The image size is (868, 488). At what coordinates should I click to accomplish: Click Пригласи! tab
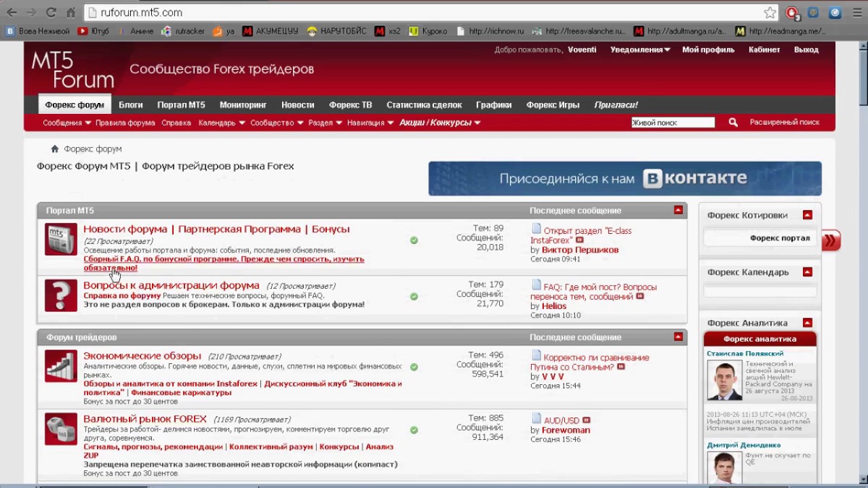pos(616,105)
